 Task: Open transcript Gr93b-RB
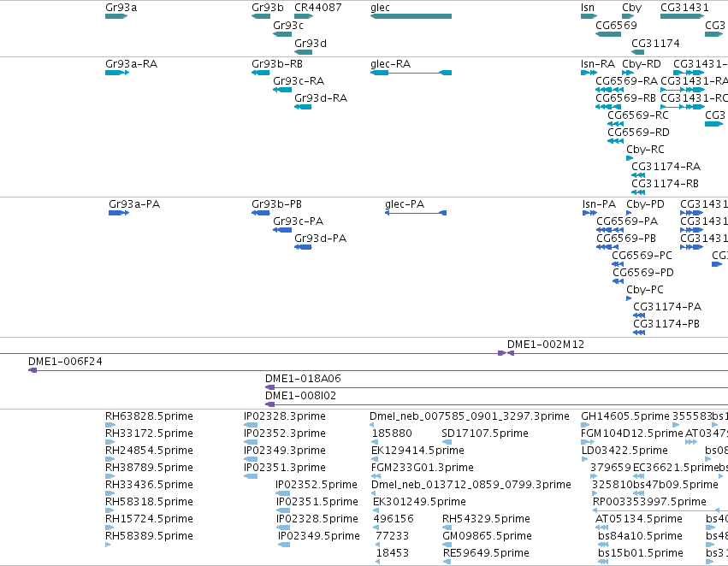(260, 73)
